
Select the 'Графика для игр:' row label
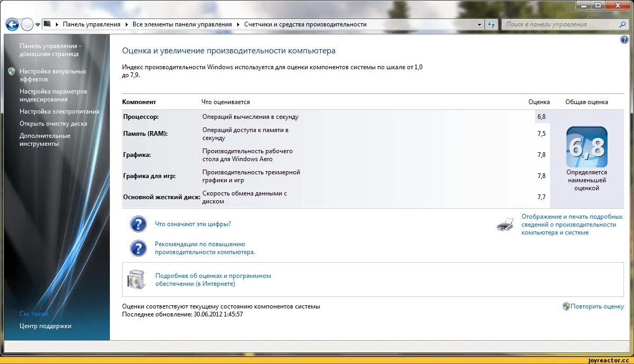(x=150, y=176)
